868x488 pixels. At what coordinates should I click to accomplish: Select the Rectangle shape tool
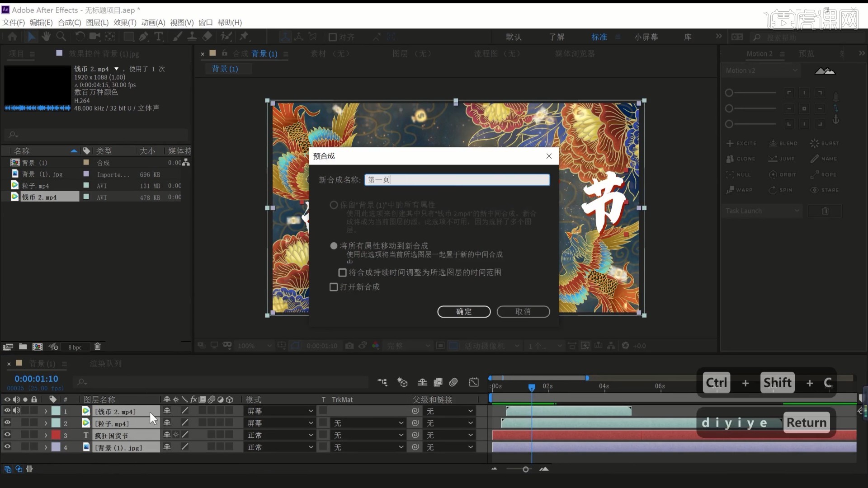128,37
